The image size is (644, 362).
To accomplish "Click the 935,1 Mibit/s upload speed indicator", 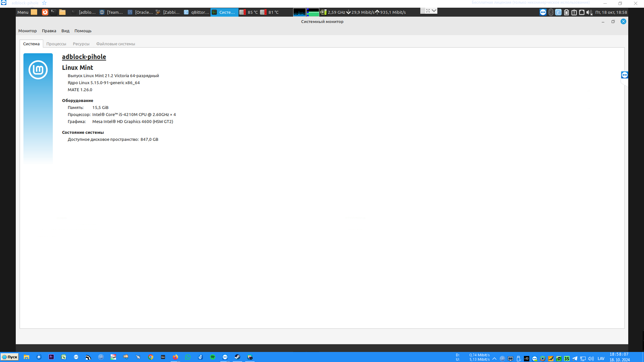I will (390, 12).
